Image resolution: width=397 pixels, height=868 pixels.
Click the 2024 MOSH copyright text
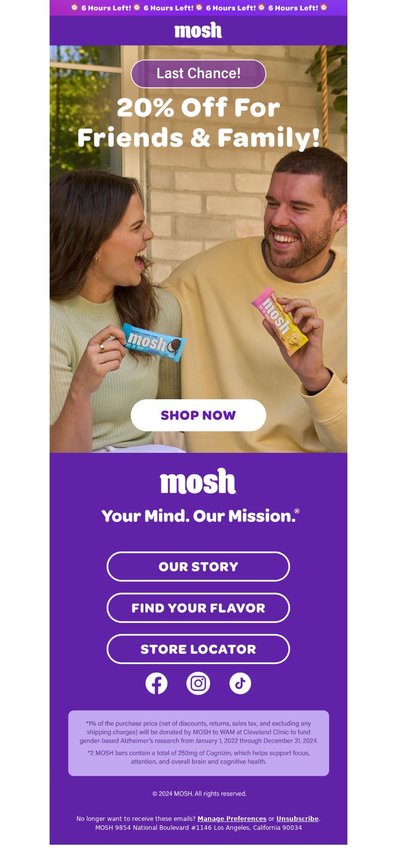(x=199, y=794)
